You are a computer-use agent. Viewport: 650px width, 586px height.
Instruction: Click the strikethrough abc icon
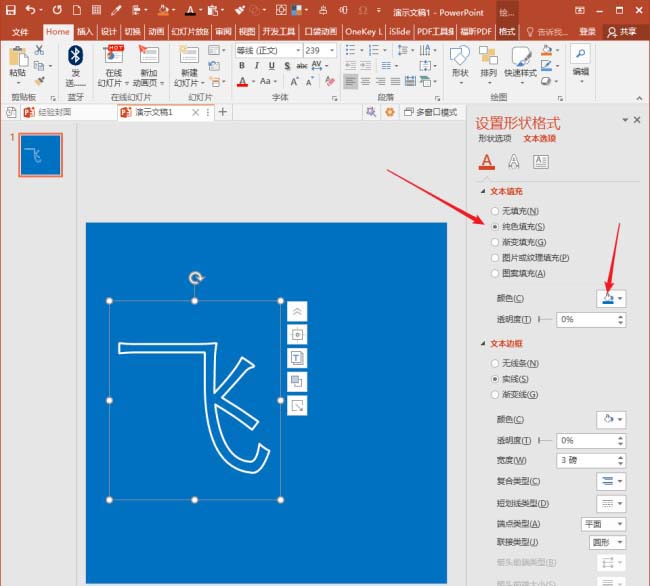tap(302, 65)
